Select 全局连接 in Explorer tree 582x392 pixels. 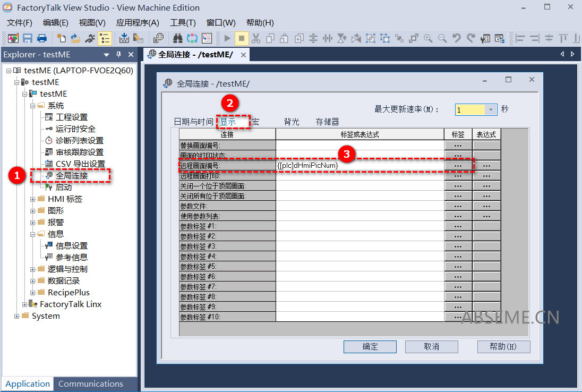pos(72,175)
